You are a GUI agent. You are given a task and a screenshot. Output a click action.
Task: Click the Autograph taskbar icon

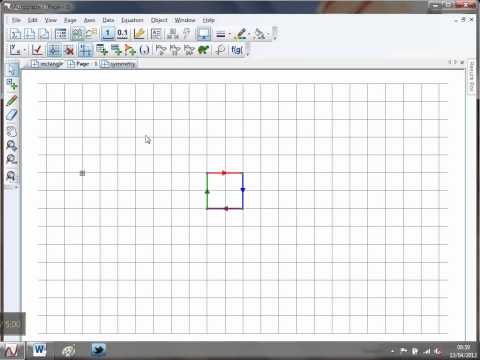tap(12, 351)
